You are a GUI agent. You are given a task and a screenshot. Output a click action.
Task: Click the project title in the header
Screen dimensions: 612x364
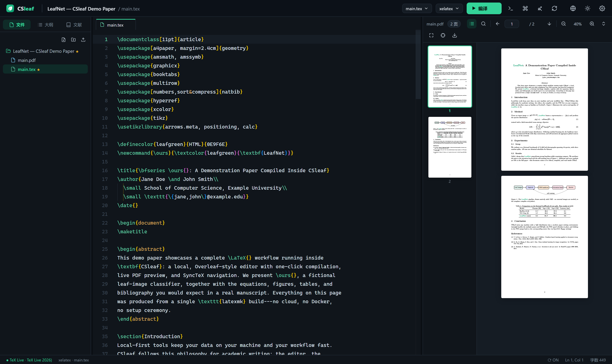(81, 9)
